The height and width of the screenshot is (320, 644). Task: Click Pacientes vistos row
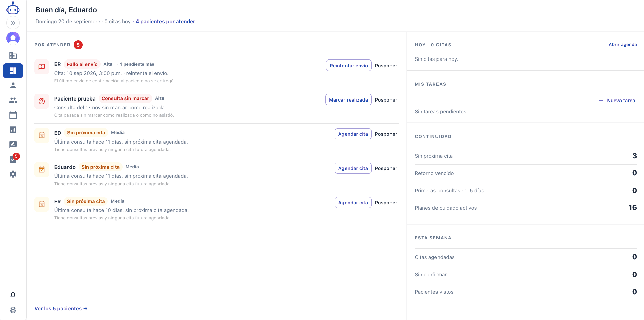click(525, 292)
